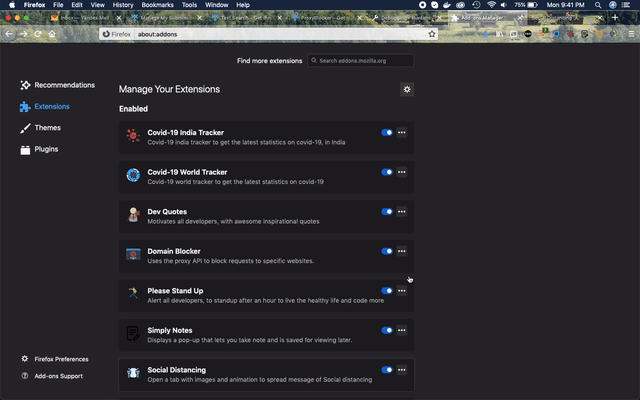640x400 pixels.
Task: Open Add-ons Support link
Action: click(52, 376)
